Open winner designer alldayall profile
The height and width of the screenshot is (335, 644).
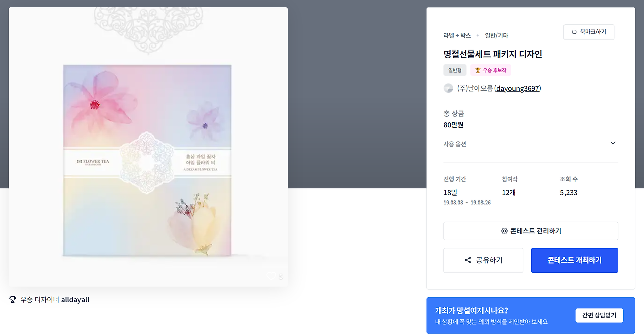point(75,300)
